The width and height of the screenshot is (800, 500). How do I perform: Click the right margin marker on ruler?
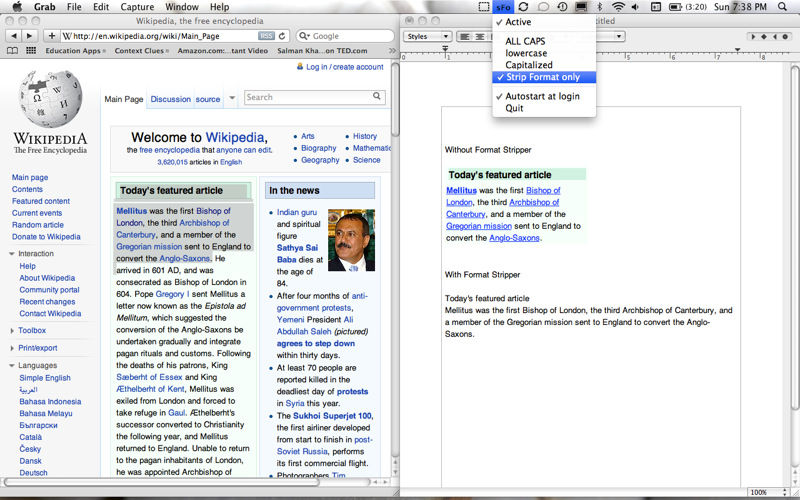point(737,50)
